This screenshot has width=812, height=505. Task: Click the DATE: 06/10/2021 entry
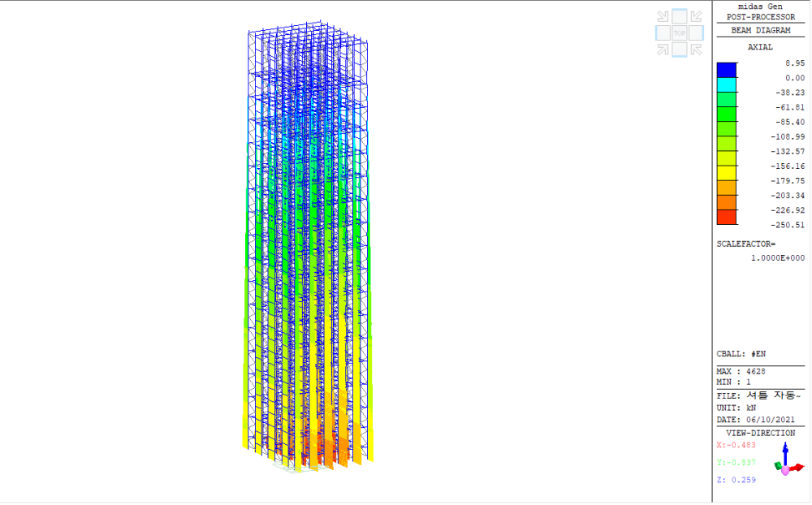click(x=755, y=420)
